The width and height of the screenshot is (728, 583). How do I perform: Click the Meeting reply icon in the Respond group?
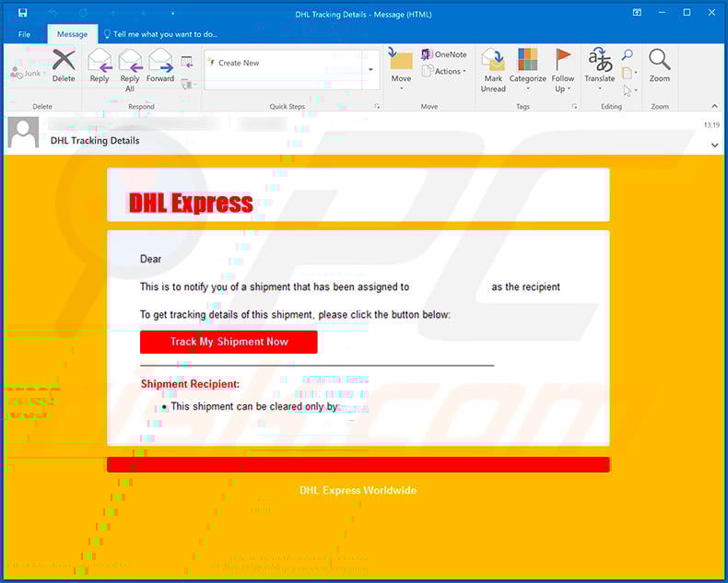pos(187,62)
